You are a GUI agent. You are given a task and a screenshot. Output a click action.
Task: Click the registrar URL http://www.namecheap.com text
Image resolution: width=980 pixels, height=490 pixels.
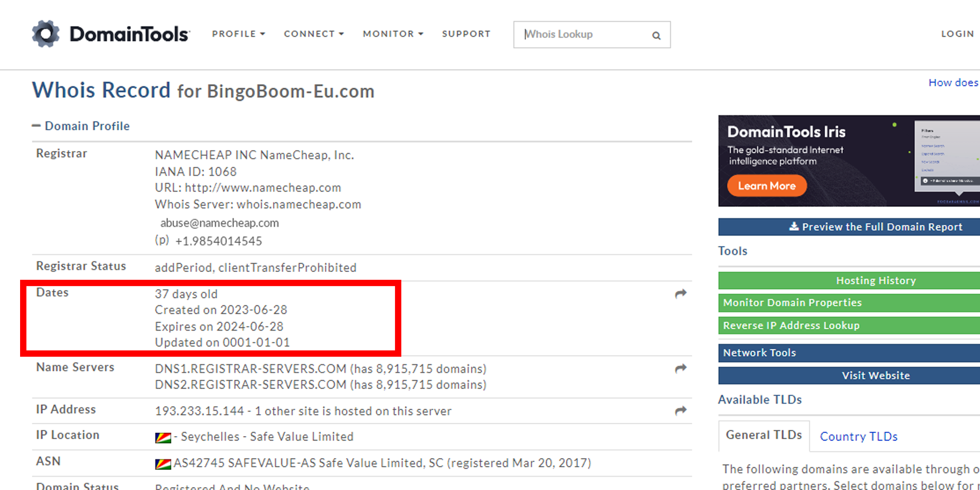pos(263,188)
